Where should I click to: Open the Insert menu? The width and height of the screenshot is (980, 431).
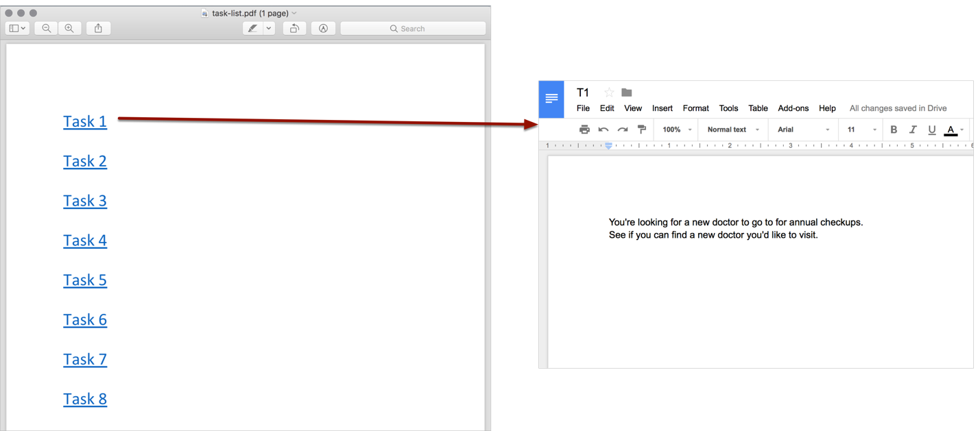[x=662, y=108]
